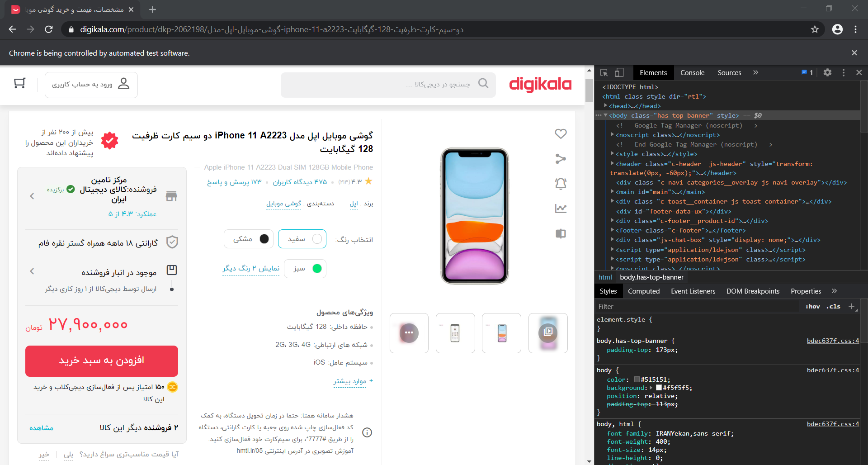Click the #515151 color swatch
This screenshot has width=868, height=465.
(637, 380)
